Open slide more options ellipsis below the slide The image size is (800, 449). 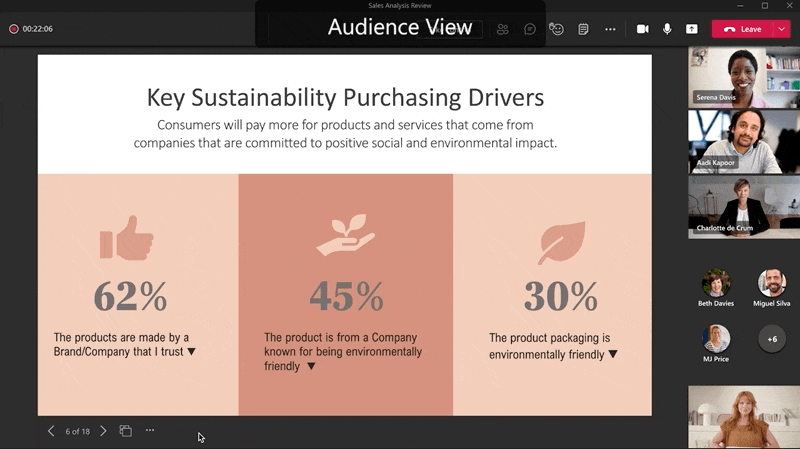tap(150, 431)
